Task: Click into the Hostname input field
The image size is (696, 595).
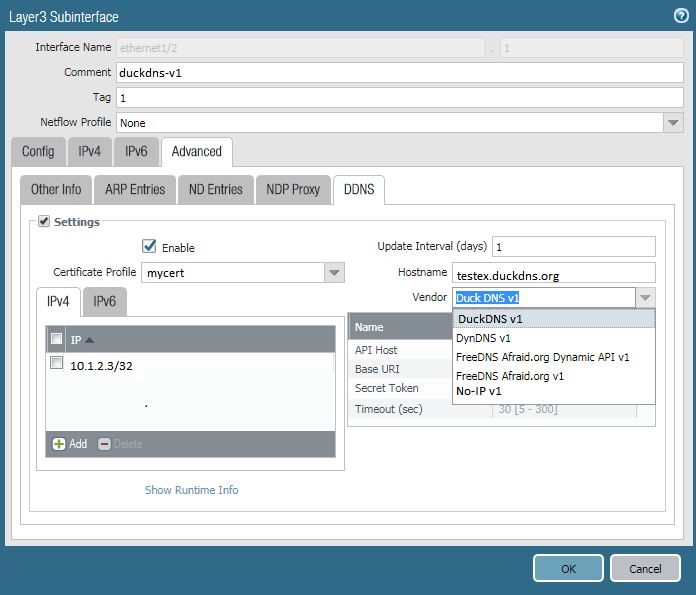Action: coord(554,273)
